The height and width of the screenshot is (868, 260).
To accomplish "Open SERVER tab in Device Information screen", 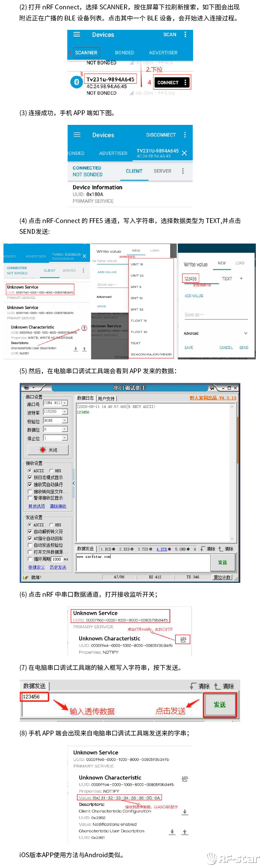I will [x=163, y=171].
